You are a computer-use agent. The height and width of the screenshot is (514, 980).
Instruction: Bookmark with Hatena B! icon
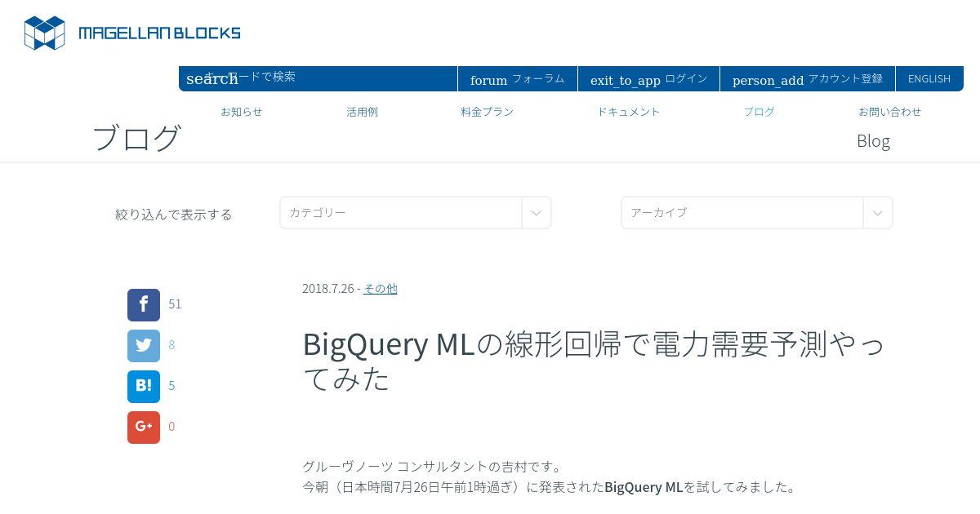click(144, 387)
